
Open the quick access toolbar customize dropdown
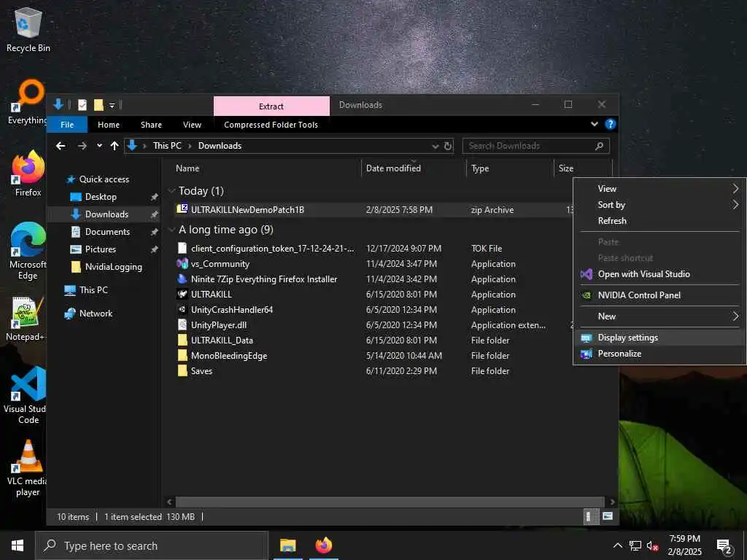coord(112,105)
